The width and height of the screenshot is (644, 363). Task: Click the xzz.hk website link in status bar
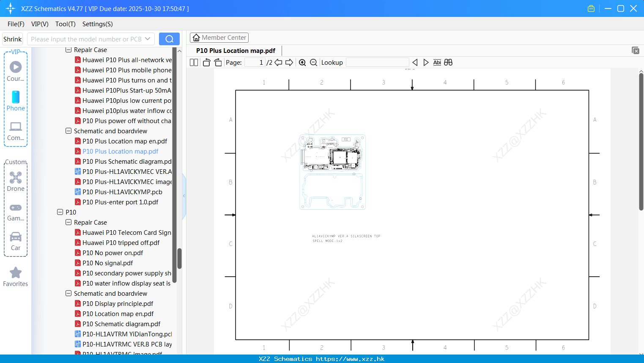(x=350, y=359)
